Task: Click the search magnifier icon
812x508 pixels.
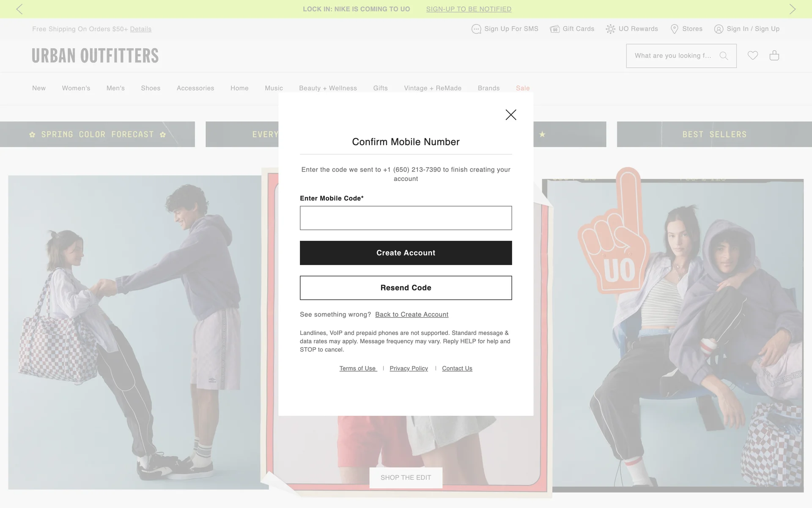Action: (724, 56)
